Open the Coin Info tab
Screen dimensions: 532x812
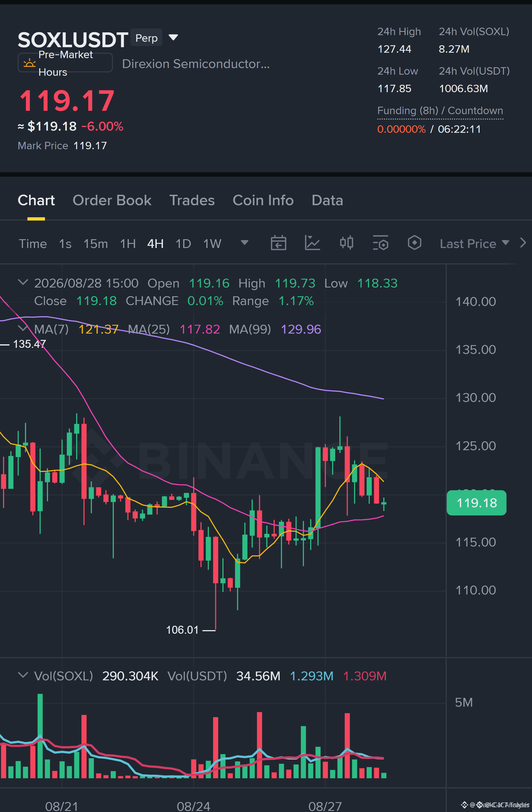coord(263,200)
